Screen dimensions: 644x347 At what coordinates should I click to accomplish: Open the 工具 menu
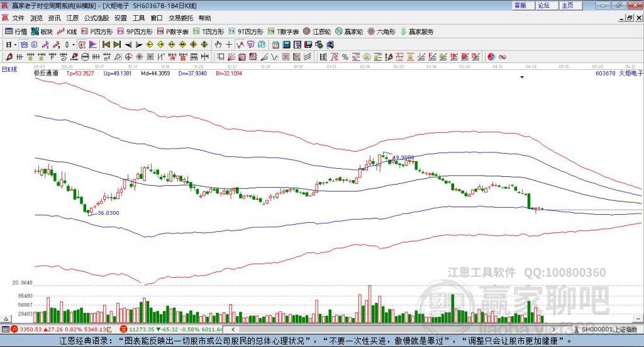coord(139,18)
